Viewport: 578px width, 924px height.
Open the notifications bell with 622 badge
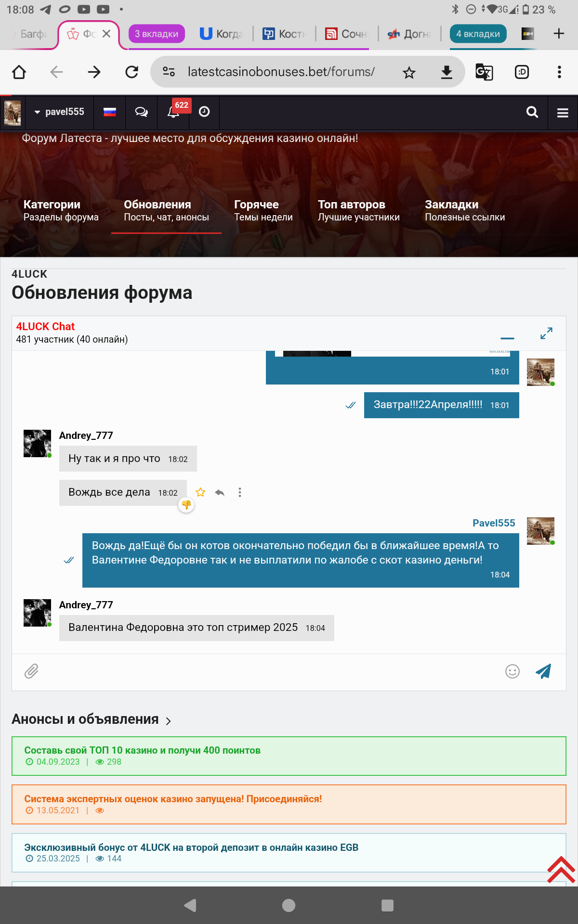pyautogui.click(x=173, y=112)
